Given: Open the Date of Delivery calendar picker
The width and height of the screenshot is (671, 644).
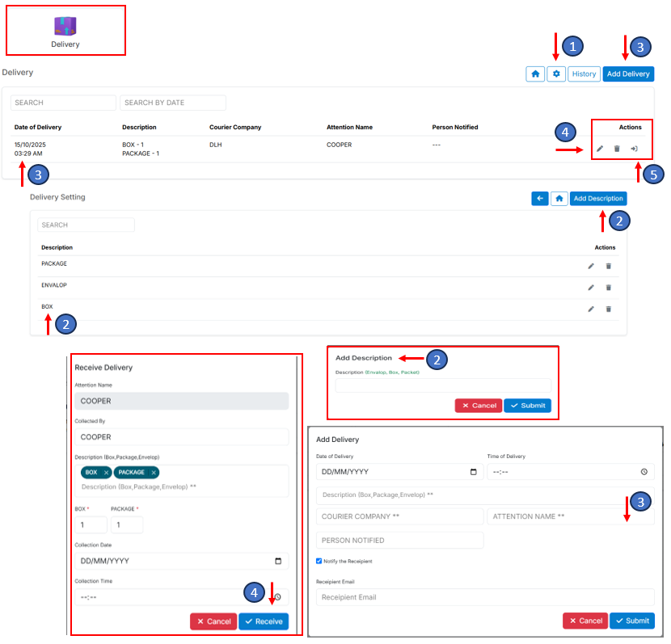Looking at the screenshot, I should coord(473,472).
